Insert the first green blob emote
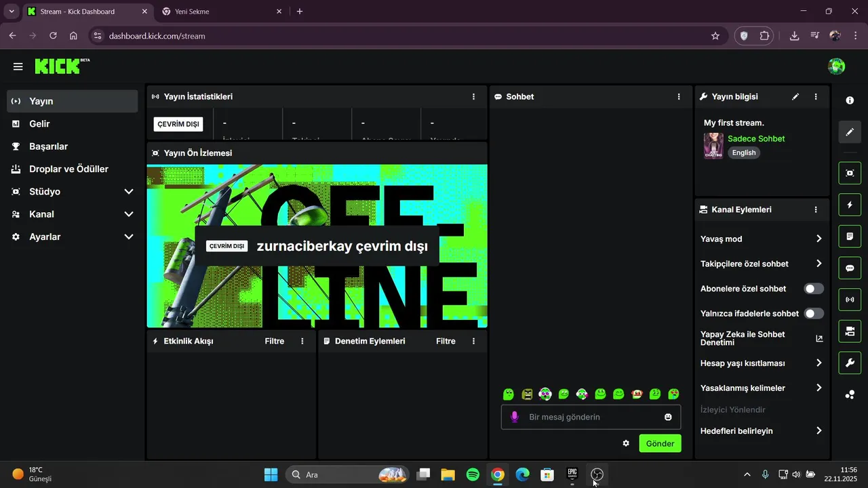 509,394
